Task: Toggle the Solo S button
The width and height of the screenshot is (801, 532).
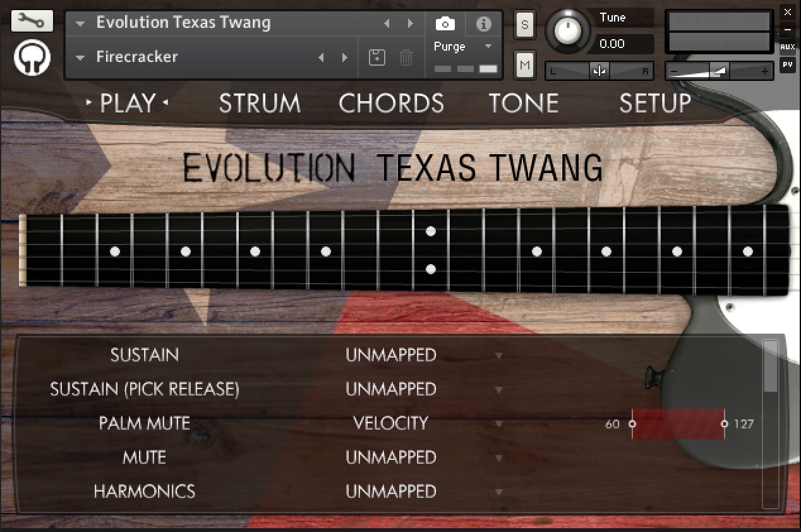Action: coord(524,25)
